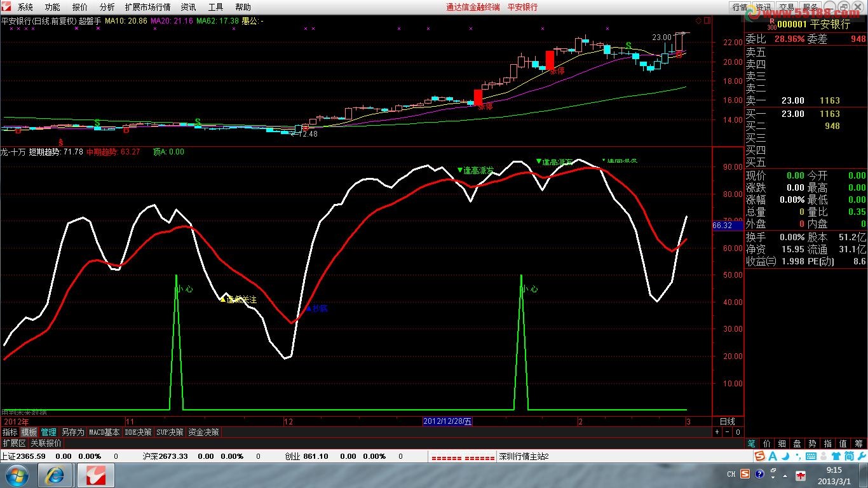Open the 扩展市场行情 menu
The height and width of the screenshot is (488, 868).
147,7
